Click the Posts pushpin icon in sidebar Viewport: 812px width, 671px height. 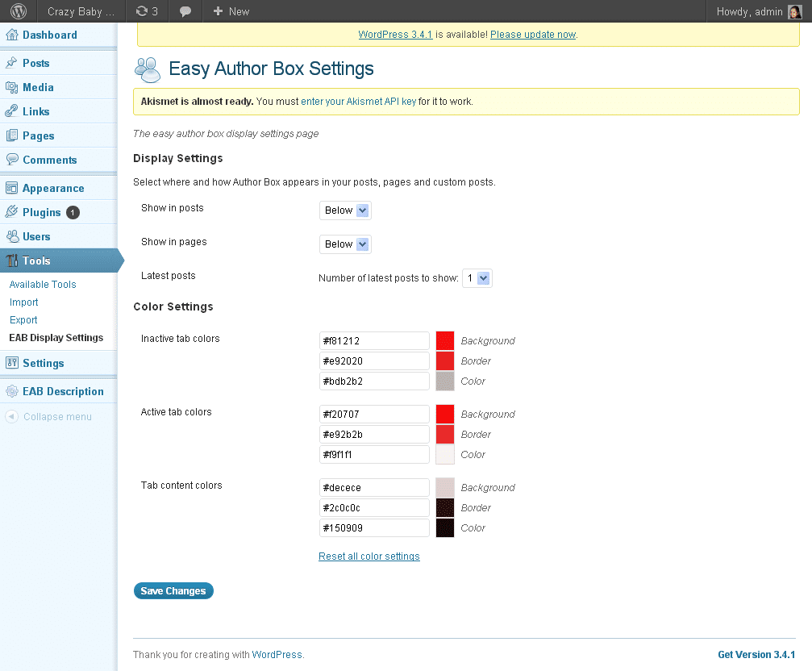[x=12, y=63]
